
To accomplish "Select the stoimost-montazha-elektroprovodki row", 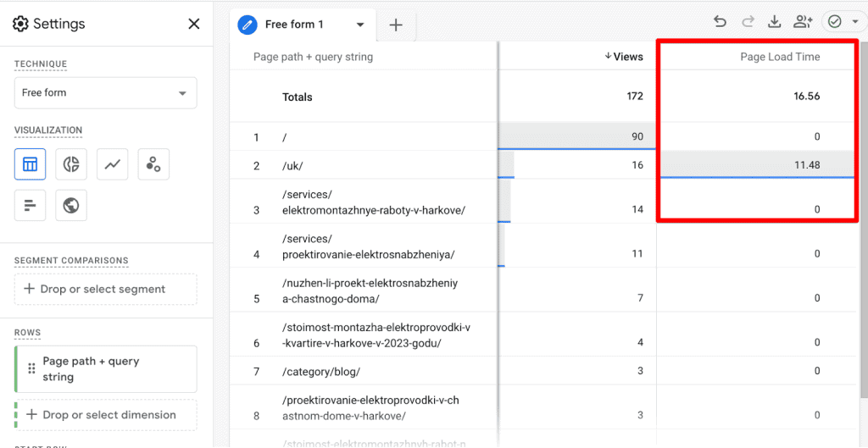I will [x=364, y=335].
